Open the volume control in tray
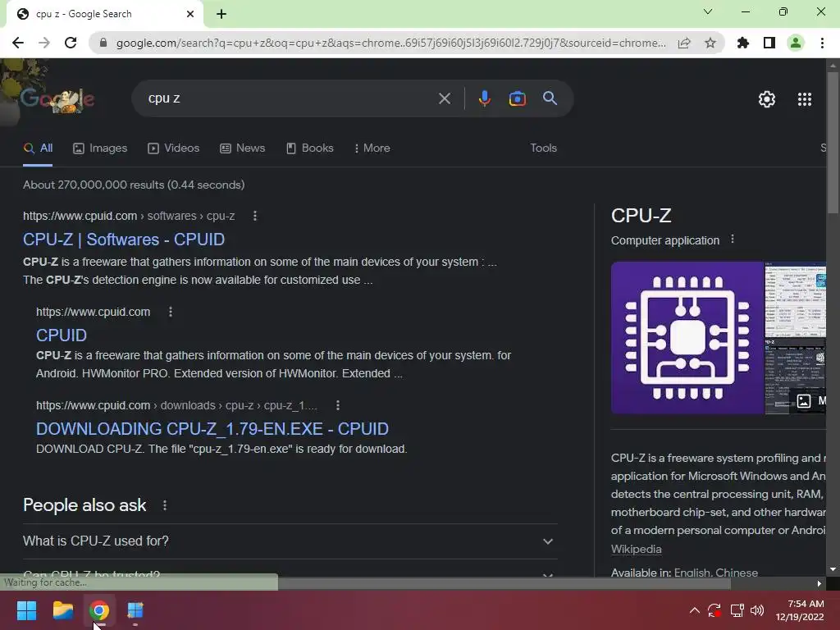 pyautogui.click(x=757, y=610)
